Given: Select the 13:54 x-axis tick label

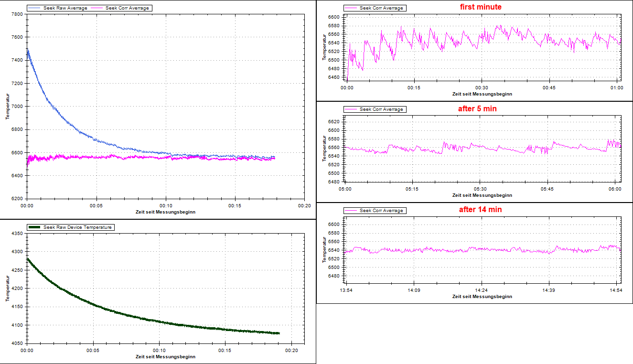Looking at the screenshot, I should click(x=346, y=290).
